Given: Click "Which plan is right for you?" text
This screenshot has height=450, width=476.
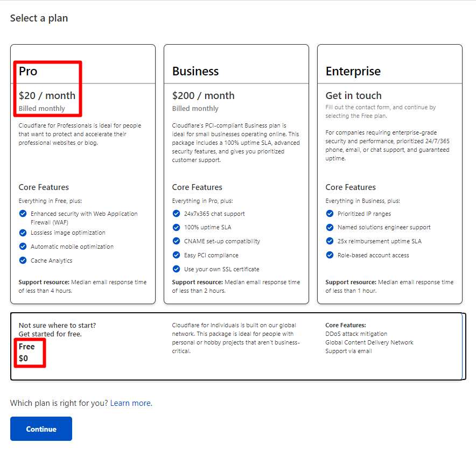Looking at the screenshot, I should (59, 403).
